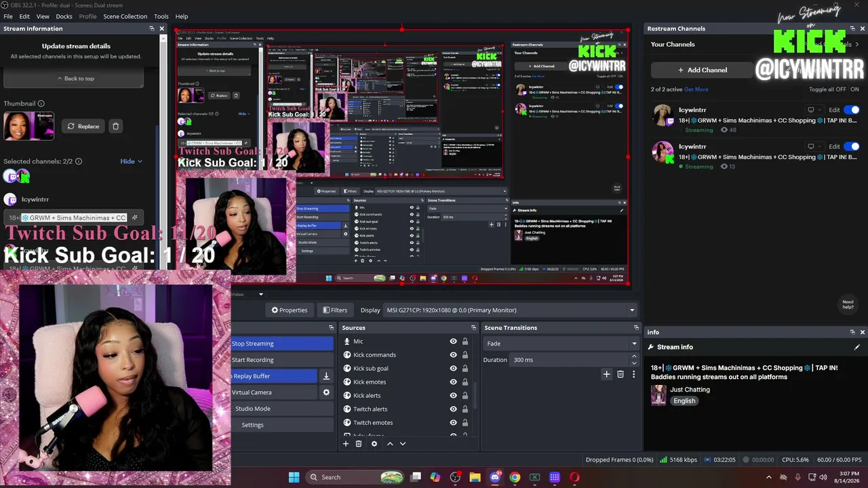Open chat options dropdown for Twitch channel

814,110
